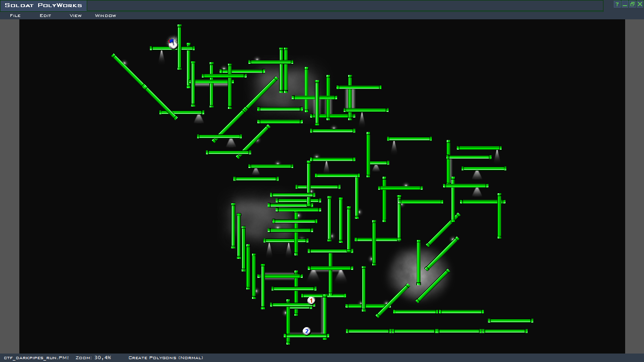Select the red spawn point numbered 1
644x362 pixels.
click(311, 301)
